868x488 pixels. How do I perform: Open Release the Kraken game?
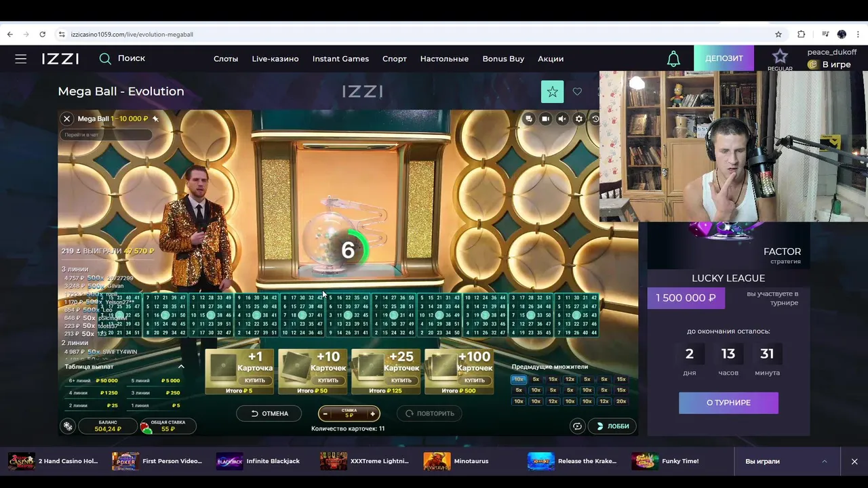tap(573, 461)
